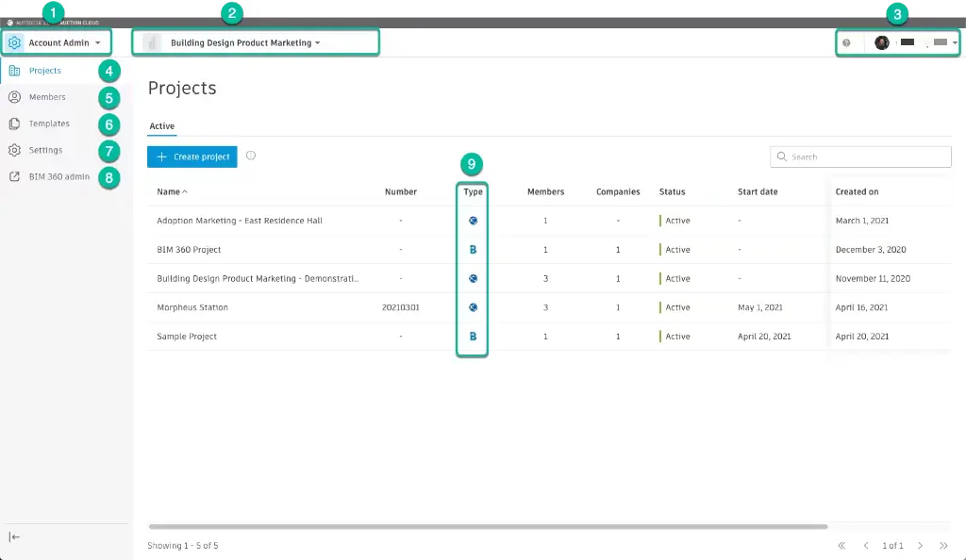Click the Autodesk Construction Cloud logo
Viewport: 966px width, 560px height.
[x=53, y=23]
